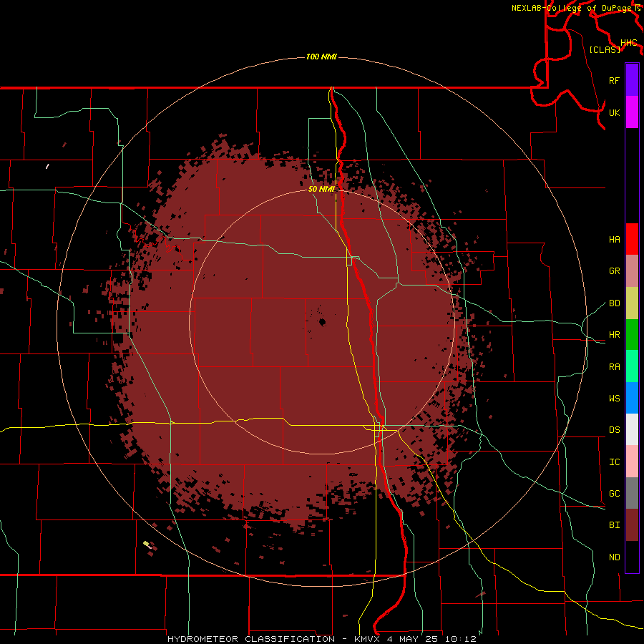
Task: Click the DS white legend swatch
Action: pyautogui.click(x=632, y=429)
